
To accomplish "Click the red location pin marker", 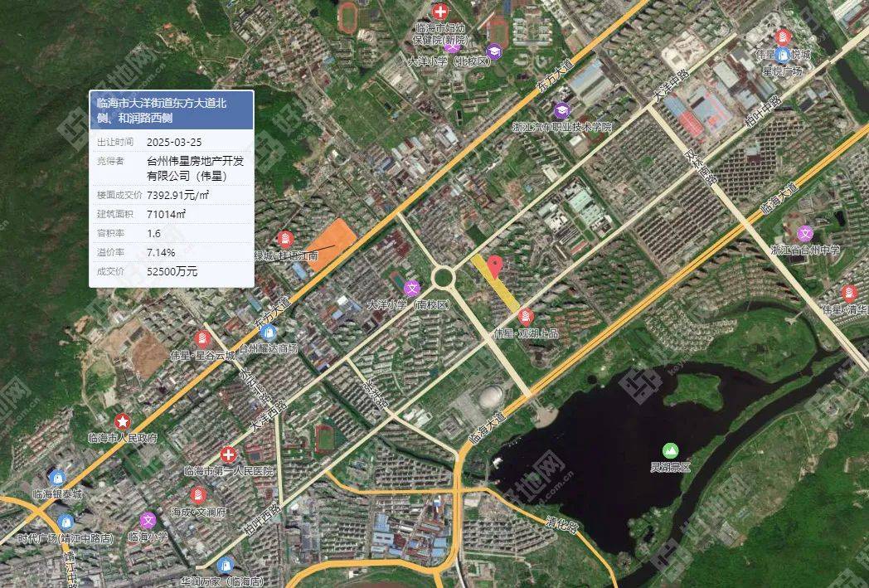I will click(x=495, y=266).
